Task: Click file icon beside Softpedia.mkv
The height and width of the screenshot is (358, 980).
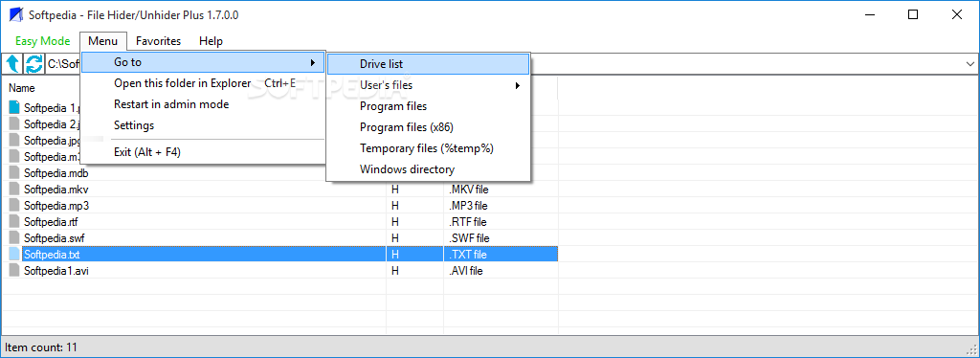Action: point(14,189)
